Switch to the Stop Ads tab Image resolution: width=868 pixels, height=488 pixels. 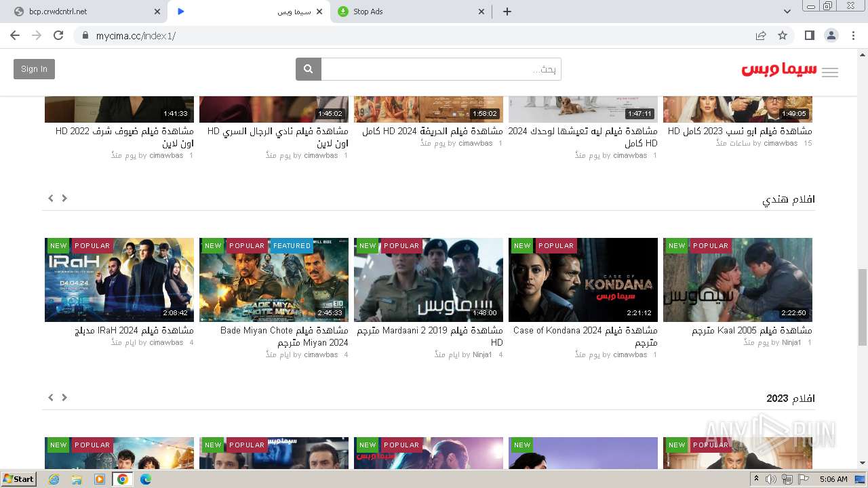click(412, 12)
